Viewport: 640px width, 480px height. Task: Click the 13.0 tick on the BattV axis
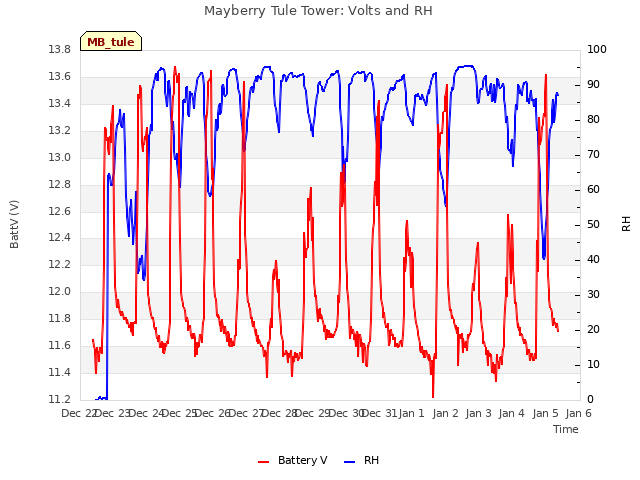[60, 158]
